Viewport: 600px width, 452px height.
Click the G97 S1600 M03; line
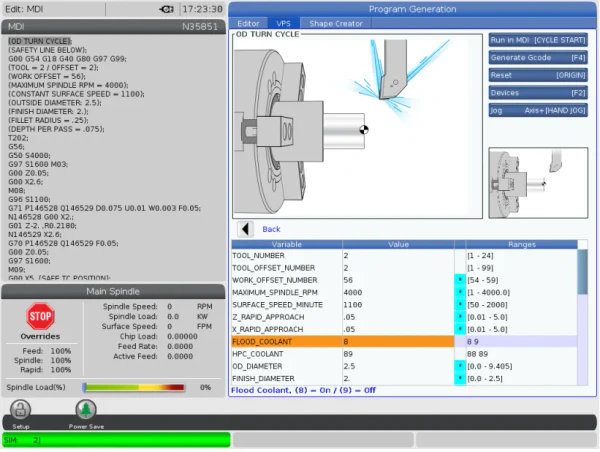pos(38,164)
